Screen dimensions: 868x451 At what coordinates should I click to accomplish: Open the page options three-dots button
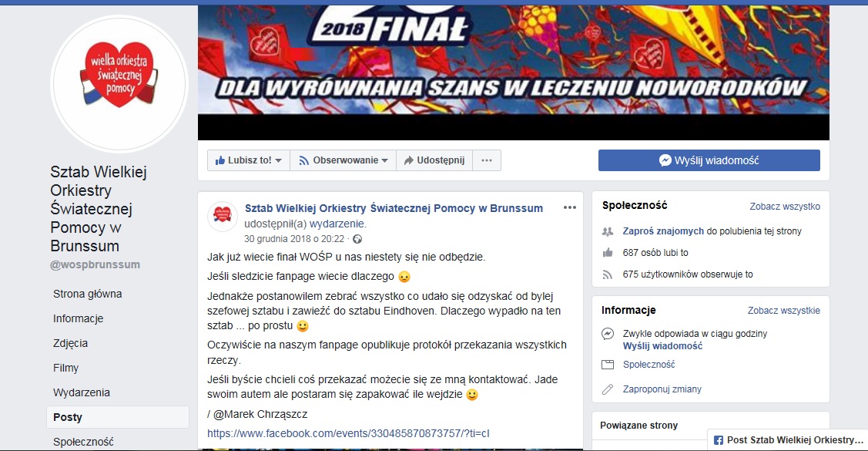[487, 160]
